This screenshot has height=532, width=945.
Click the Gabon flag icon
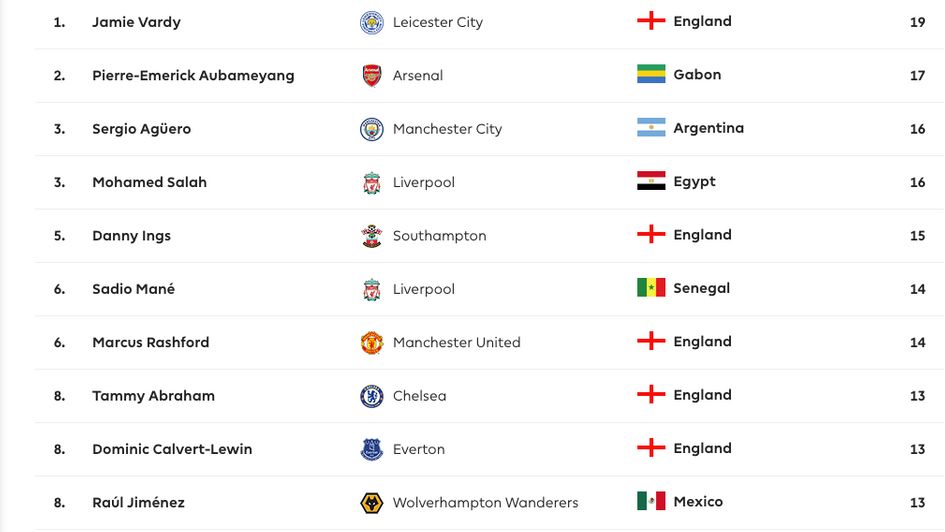click(x=651, y=74)
